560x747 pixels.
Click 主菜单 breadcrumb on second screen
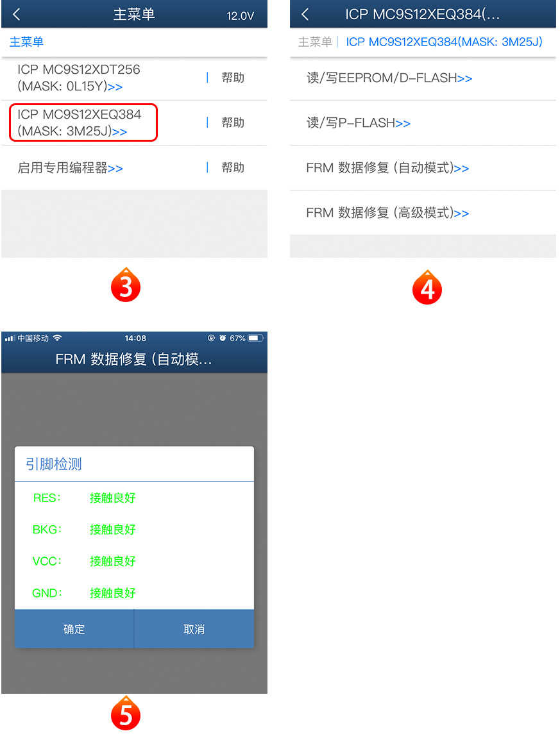tap(314, 42)
